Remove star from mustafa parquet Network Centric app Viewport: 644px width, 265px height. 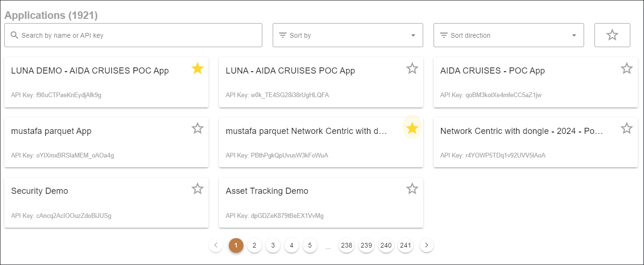tap(412, 128)
